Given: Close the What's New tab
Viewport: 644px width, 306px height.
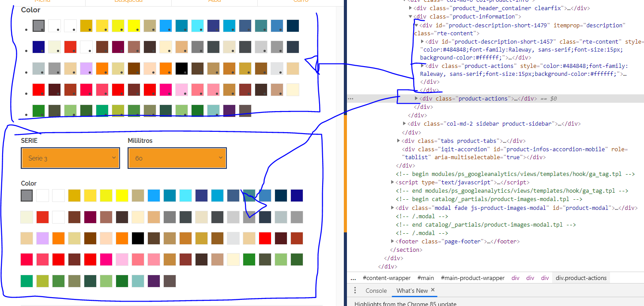Looking at the screenshot, I should click(433, 290).
